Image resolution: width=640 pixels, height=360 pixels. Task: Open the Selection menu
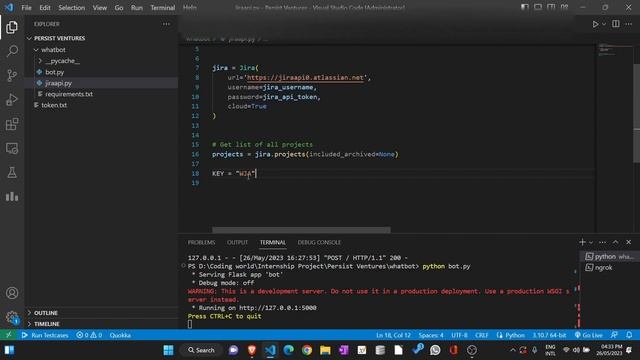pos(71,8)
